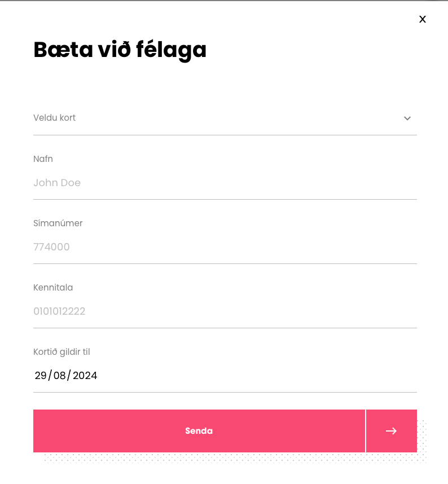
Task: Select the year segment 2024 in expiry date
Action: pyautogui.click(x=85, y=375)
